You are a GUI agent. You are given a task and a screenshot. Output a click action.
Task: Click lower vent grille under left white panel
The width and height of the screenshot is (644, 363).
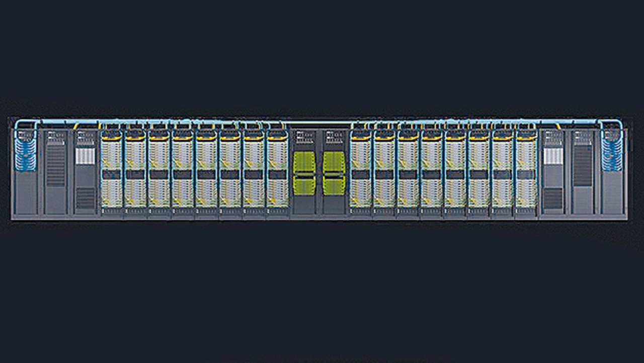85,198
